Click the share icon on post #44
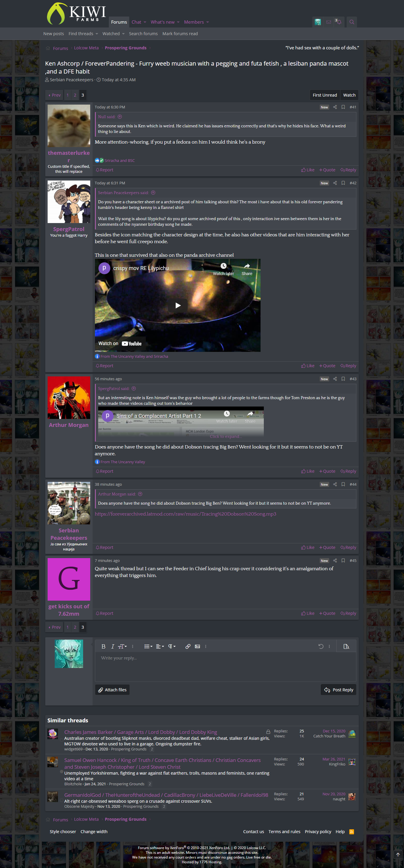Image resolution: width=404 pixels, height=868 pixels. (x=335, y=484)
